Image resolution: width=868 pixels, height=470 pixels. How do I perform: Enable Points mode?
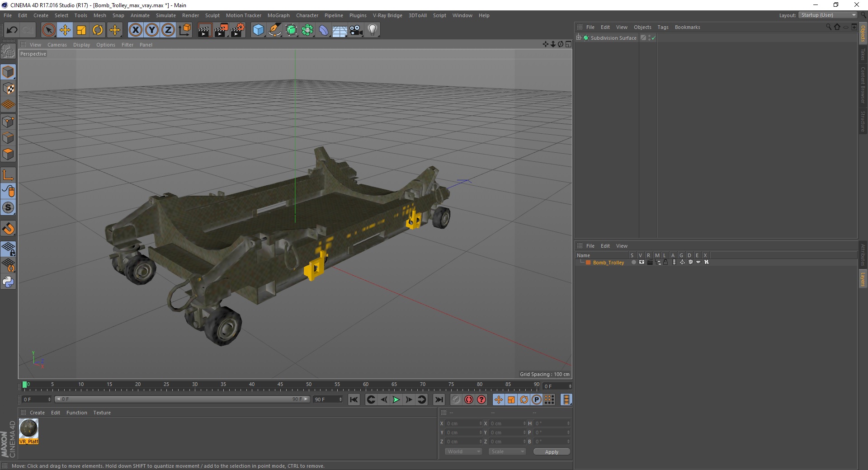8,122
